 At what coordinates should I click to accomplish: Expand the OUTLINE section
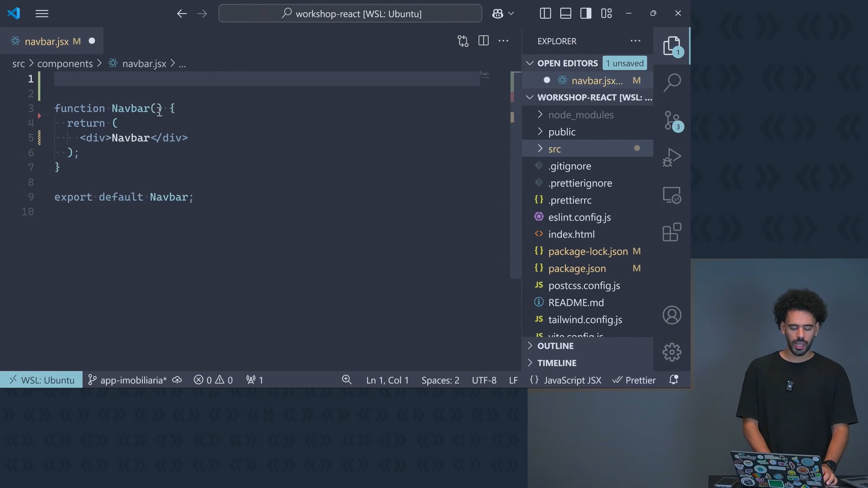tap(555, 346)
